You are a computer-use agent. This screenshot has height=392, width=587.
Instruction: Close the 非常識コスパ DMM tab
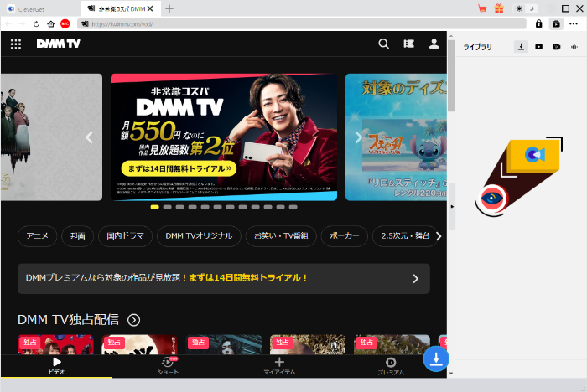pyautogui.click(x=150, y=8)
